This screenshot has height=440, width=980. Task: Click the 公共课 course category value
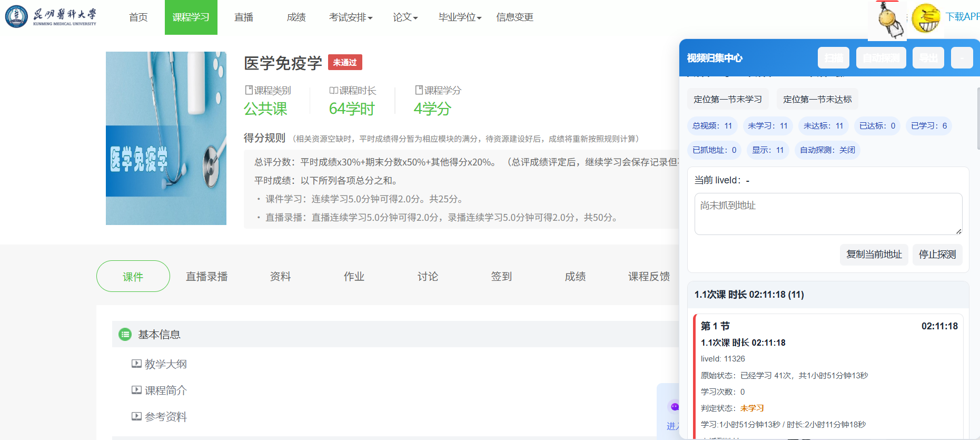point(265,109)
